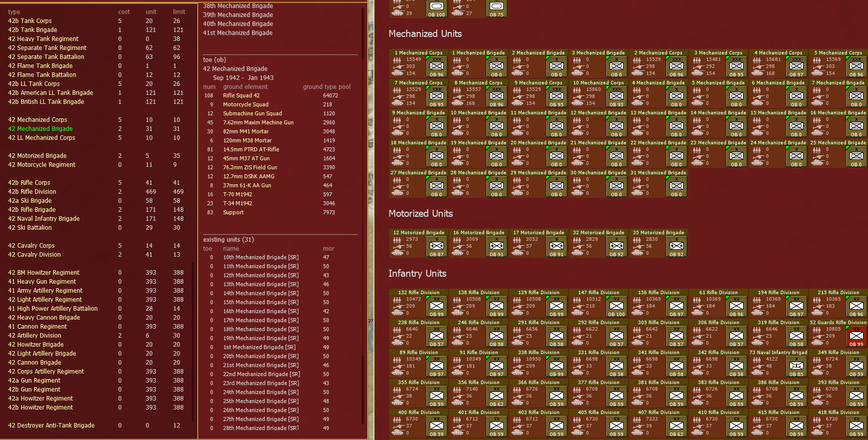The height and width of the screenshot is (440, 868).
Task: Click the 381 Rifle Division card title
Action: click(x=658, y=382)
